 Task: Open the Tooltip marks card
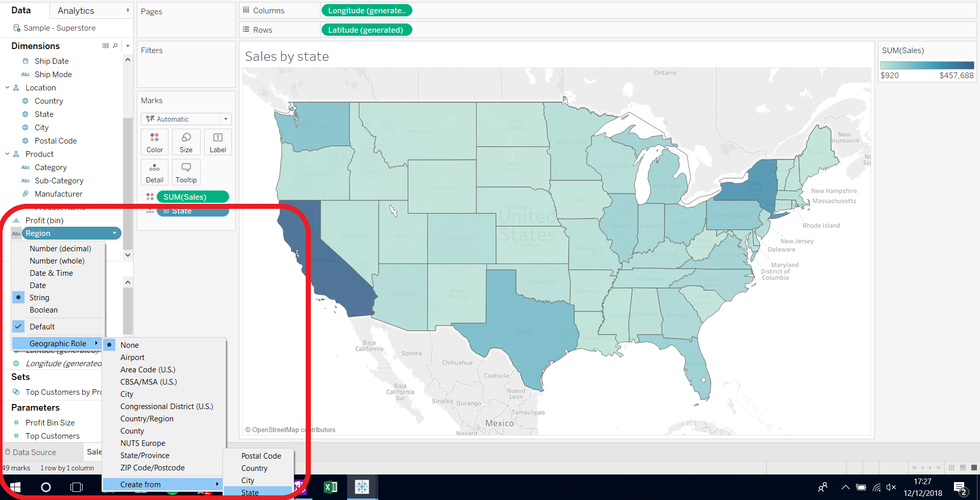coord(186,172)
